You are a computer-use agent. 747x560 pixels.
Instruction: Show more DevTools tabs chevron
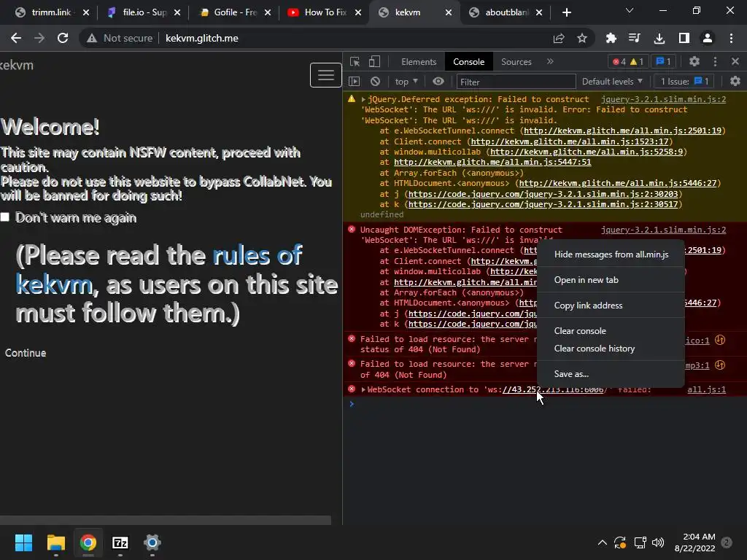click(x=550, y=61)
